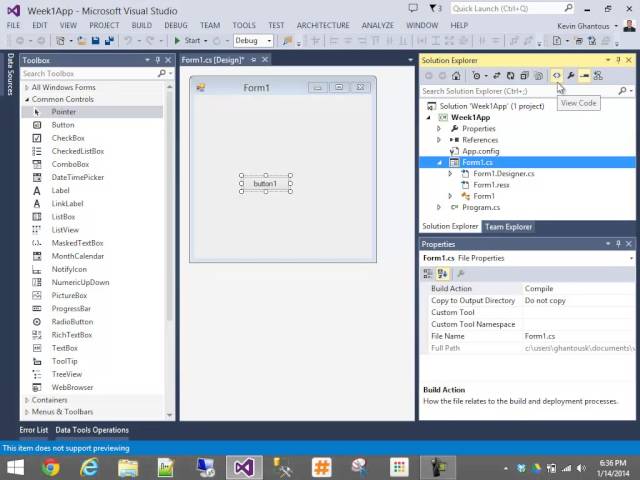Click Refresh icon in Solution Explorer
This screenshot has height=480, width=640.
tap(511, 76)
